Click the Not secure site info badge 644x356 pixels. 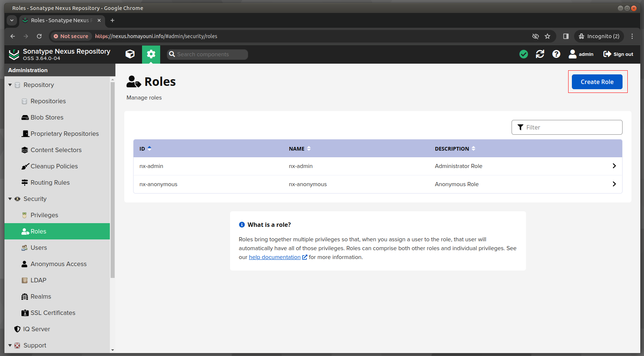coord(71,36)
